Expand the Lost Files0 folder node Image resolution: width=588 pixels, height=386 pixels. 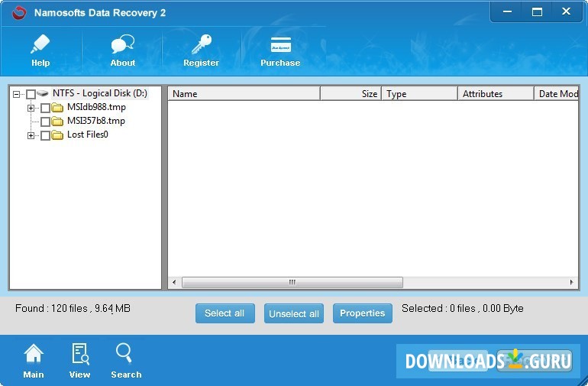point(31,135)
